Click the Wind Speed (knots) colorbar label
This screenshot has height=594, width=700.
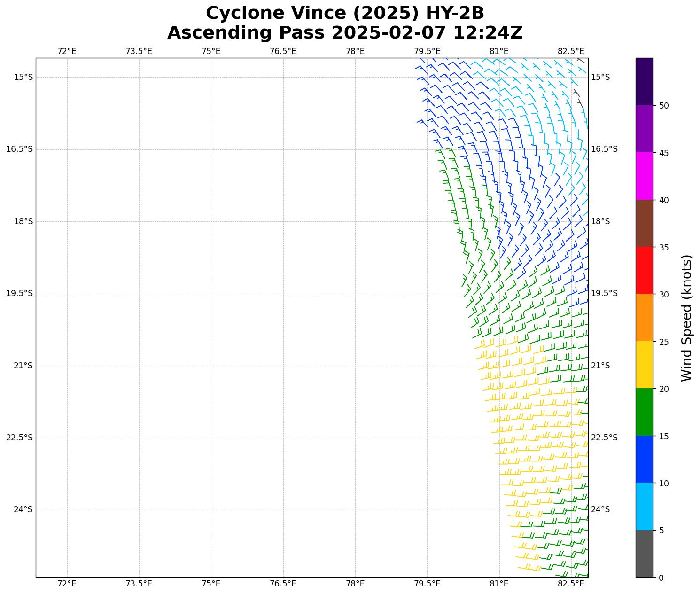(686, 318)
